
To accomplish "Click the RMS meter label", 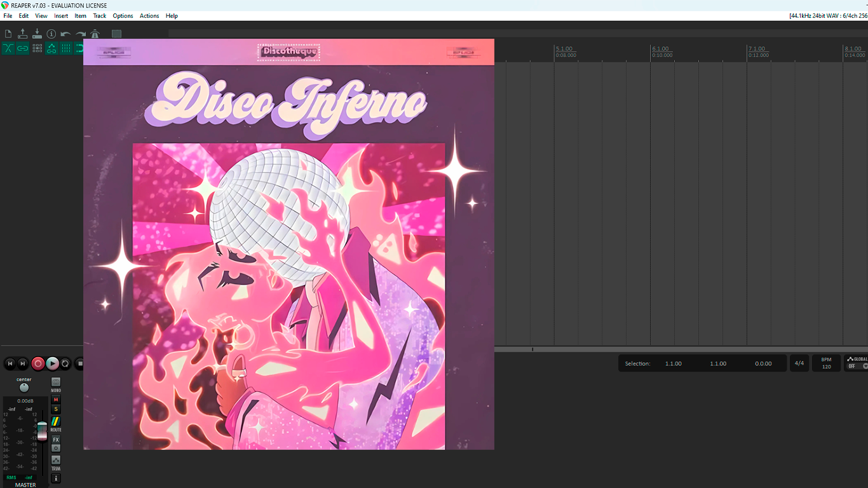I will click(x=11, y=477).
